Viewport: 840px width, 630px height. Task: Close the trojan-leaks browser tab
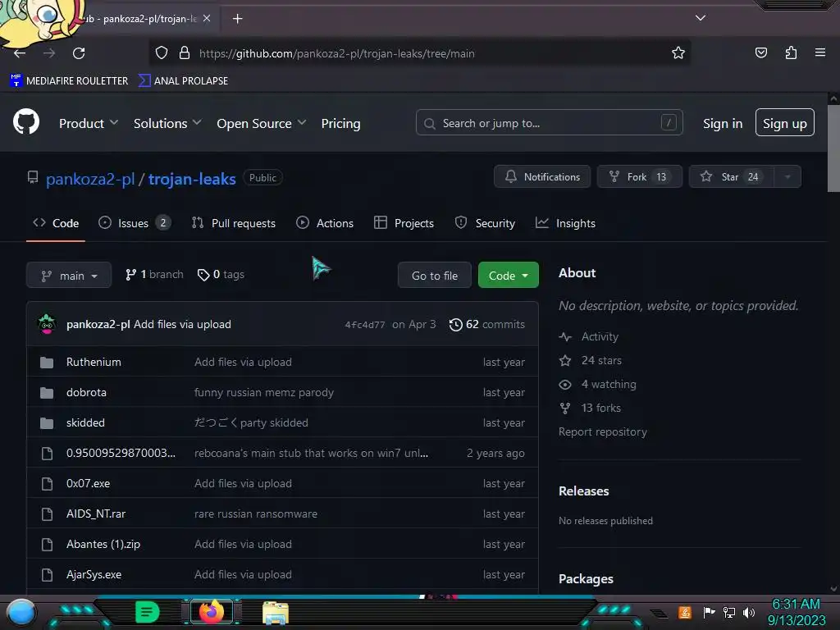click(x=207, y=18)
